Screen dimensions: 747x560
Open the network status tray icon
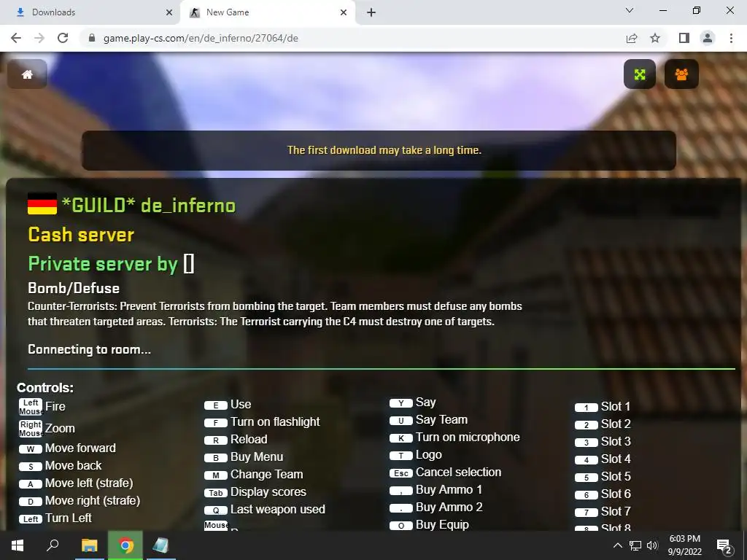pos(635,545)
